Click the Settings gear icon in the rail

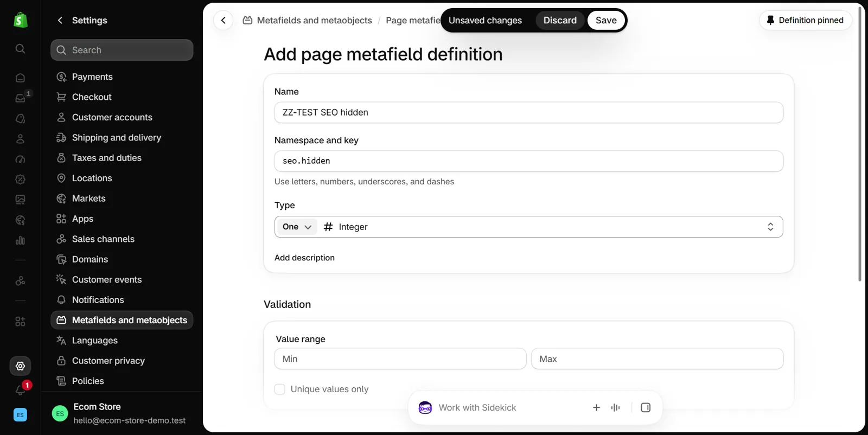coord(20,366)
